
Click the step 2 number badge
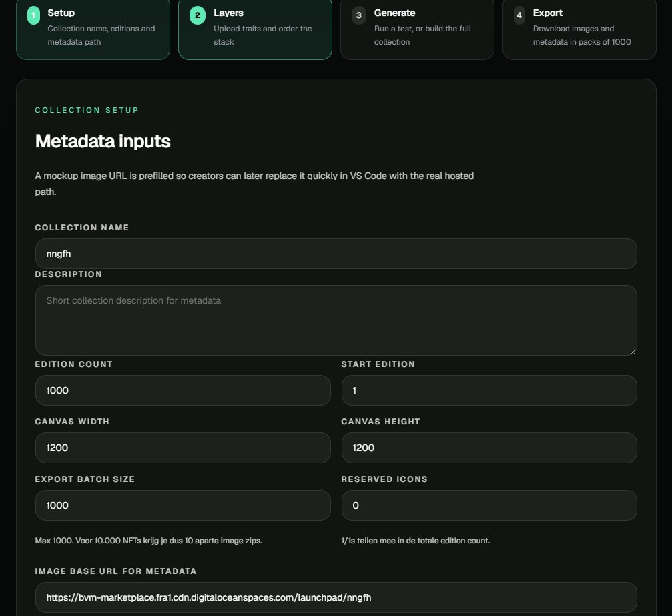[x=197, y=15]
